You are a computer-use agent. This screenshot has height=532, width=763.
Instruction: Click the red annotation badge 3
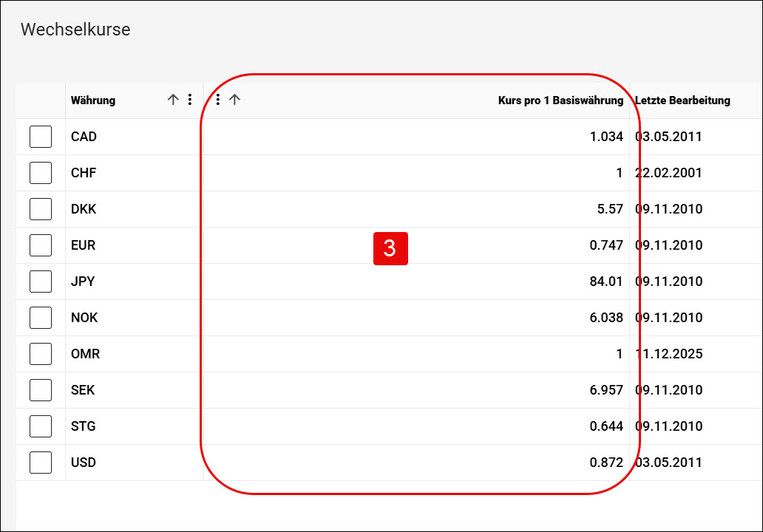[x=390, y=248]
